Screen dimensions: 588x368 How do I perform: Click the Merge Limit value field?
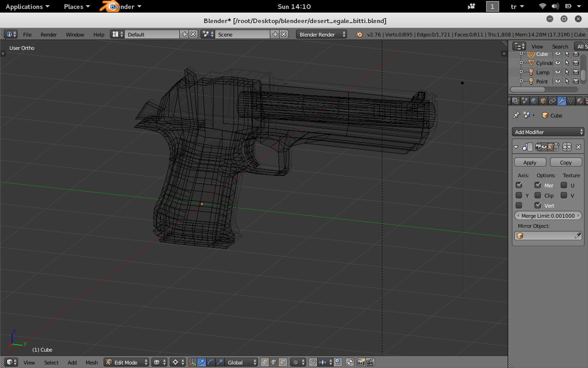pos(548,216)
